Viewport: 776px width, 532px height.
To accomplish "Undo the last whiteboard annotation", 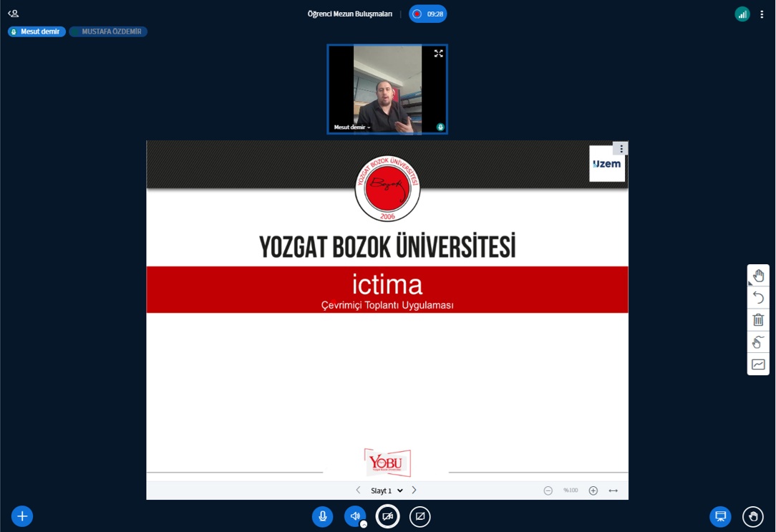I will coord(758,298).
